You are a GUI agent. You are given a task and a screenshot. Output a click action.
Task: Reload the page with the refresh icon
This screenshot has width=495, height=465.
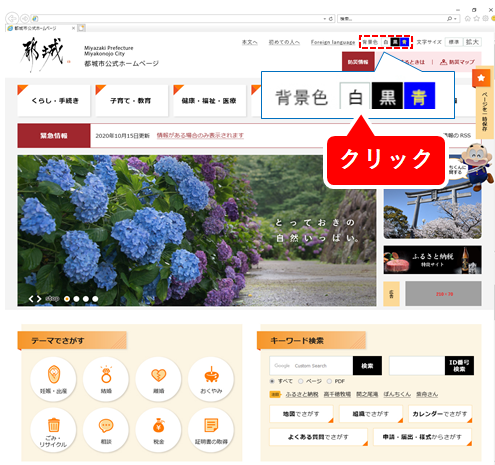click(331, 19)
